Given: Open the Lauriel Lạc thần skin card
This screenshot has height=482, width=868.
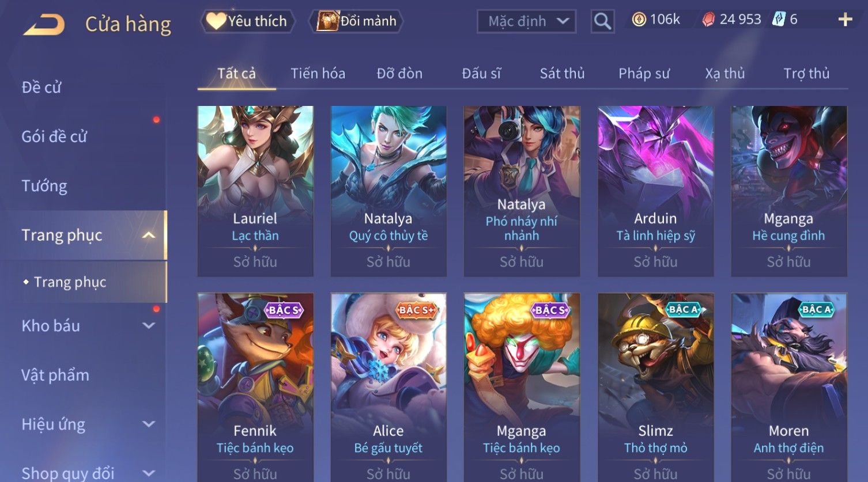Looking at the screenshot, I should [x=255, y=191].
